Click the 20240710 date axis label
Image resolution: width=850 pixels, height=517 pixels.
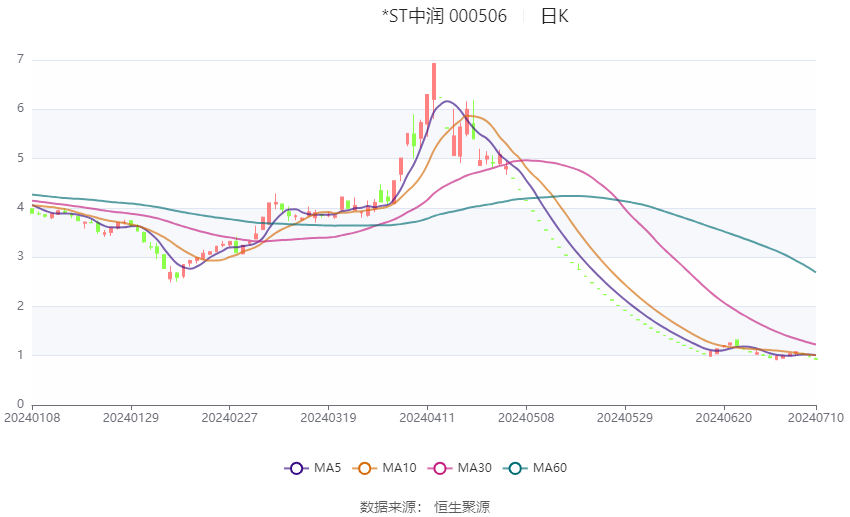click(x=816, y=418)
